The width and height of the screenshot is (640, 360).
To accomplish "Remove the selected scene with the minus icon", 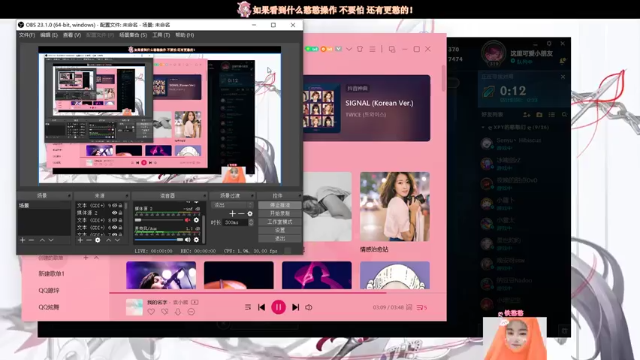I will coord(31,240).
